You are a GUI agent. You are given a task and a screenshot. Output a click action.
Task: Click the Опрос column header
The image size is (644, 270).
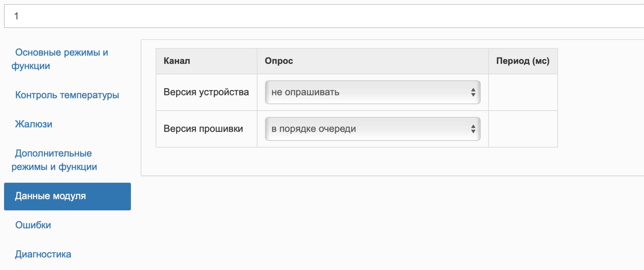pyautogui.click(x=278, y=61)
